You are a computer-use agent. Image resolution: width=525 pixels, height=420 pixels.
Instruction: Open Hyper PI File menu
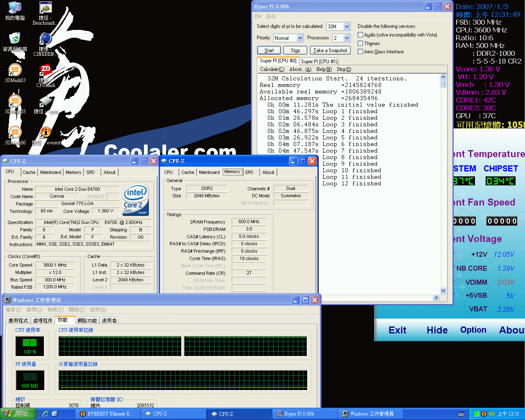click(x=258, y=16)
